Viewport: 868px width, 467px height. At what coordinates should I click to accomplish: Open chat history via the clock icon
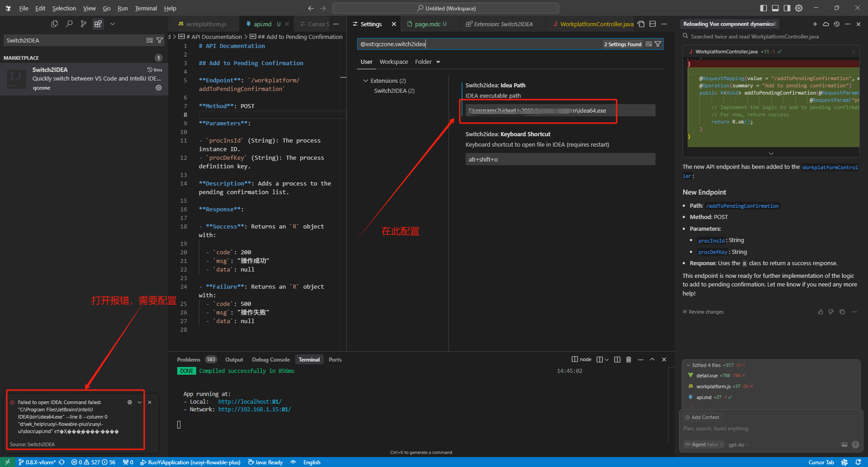point(837,24)
